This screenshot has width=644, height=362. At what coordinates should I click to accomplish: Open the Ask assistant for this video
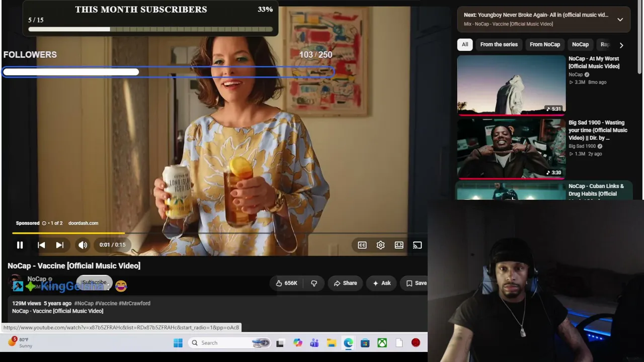click(381, 283)
